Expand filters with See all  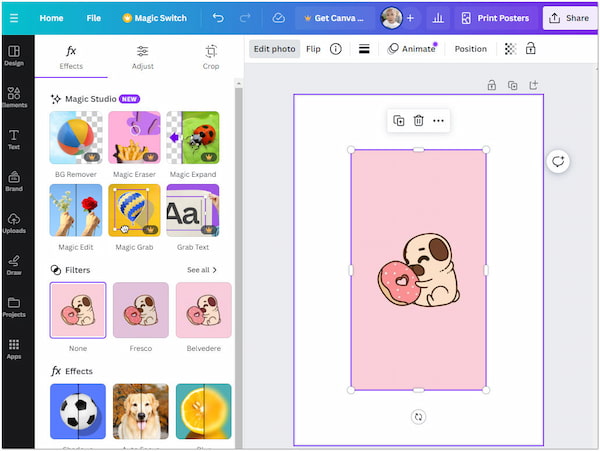201,270
